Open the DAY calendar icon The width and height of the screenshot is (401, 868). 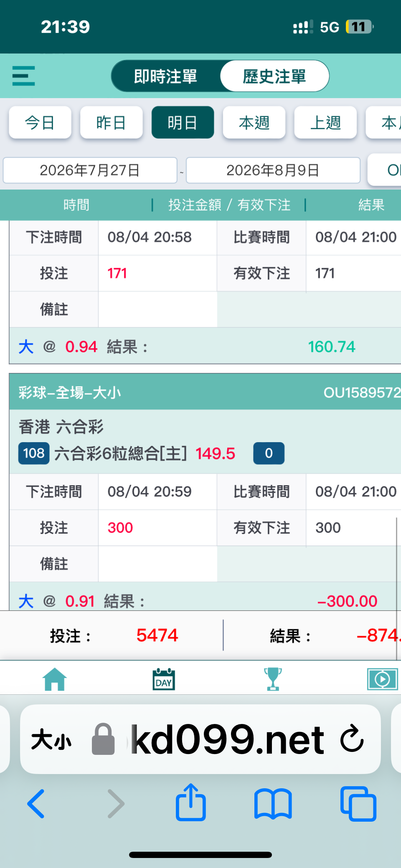tap(164, 679)
